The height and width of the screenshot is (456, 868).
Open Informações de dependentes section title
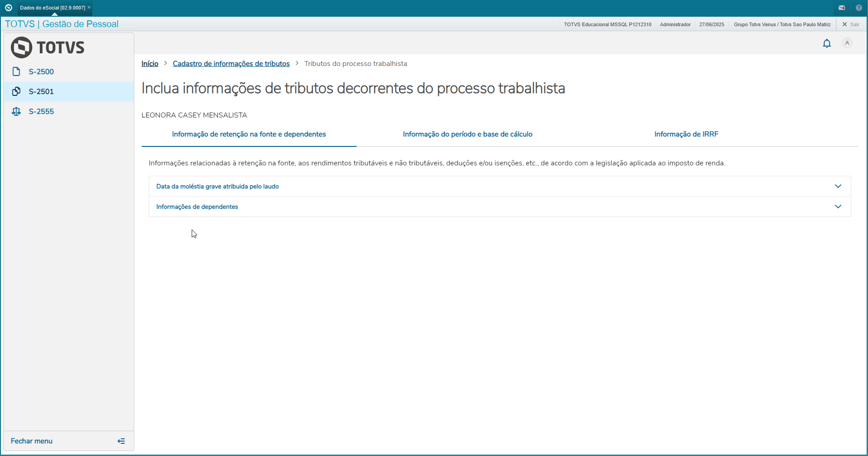point(197,207)
